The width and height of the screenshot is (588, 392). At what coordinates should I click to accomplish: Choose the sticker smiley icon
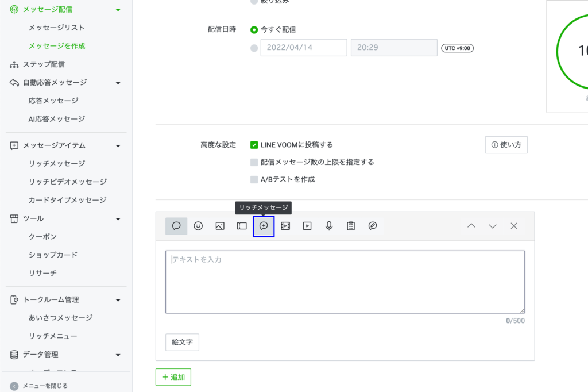click(x=198, y=226)
